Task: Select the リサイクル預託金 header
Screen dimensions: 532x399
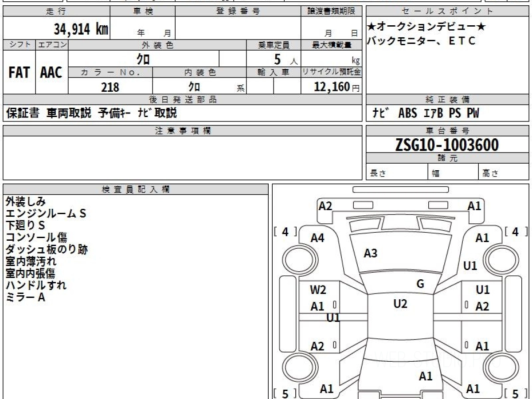Action: coord(332,72)
